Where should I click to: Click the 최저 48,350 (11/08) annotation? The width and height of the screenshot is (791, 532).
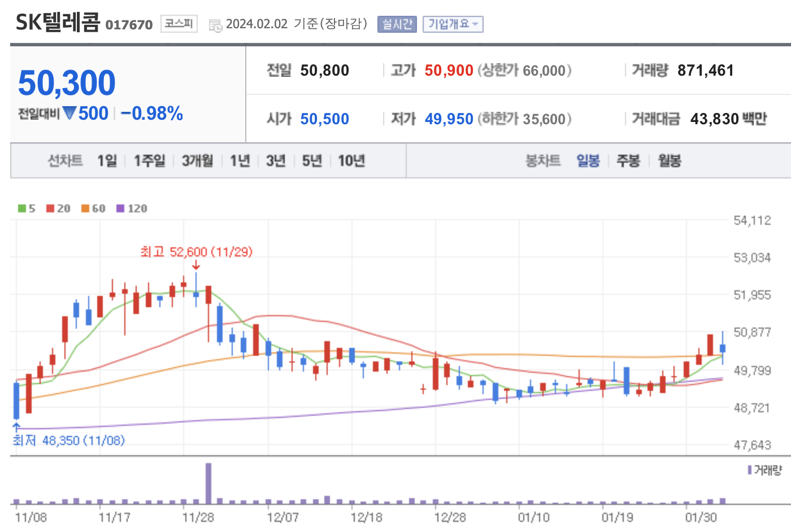(x=69, y=441)
